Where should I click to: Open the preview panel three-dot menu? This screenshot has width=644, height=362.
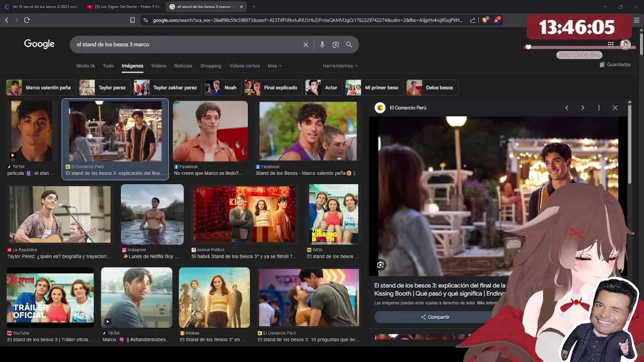(x=599, y=108)
